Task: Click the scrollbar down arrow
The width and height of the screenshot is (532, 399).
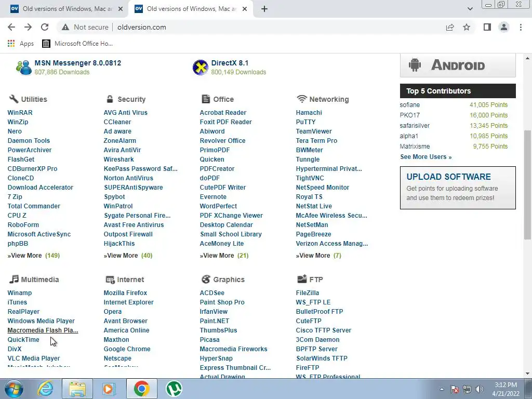Action: point(528,374)
